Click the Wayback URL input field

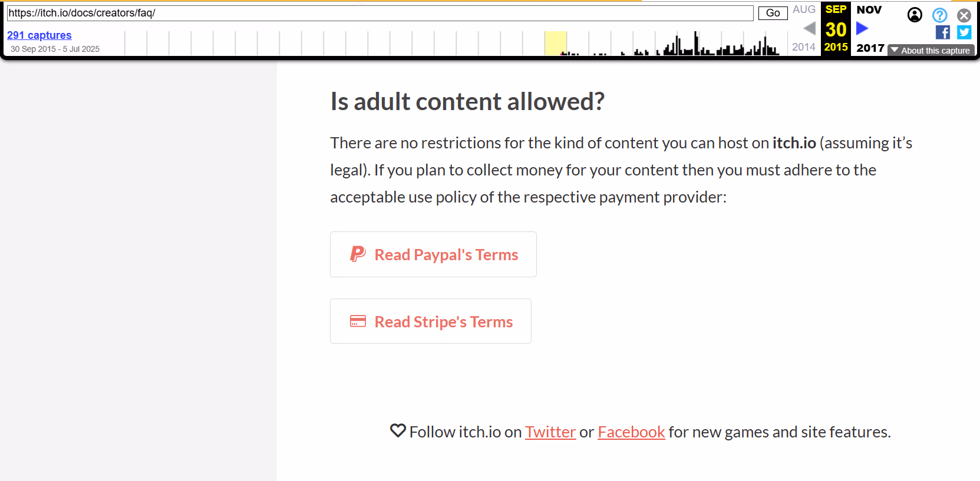tap(380, 13)
